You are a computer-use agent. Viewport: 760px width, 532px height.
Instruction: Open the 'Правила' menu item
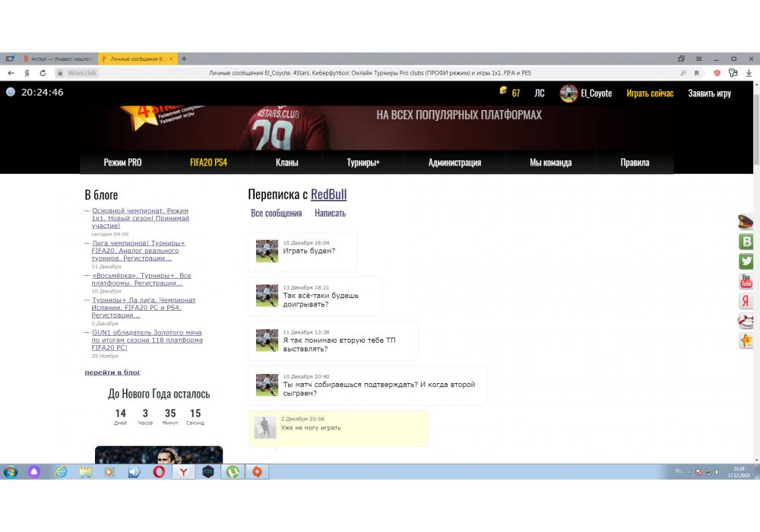(x=635, y=163)
